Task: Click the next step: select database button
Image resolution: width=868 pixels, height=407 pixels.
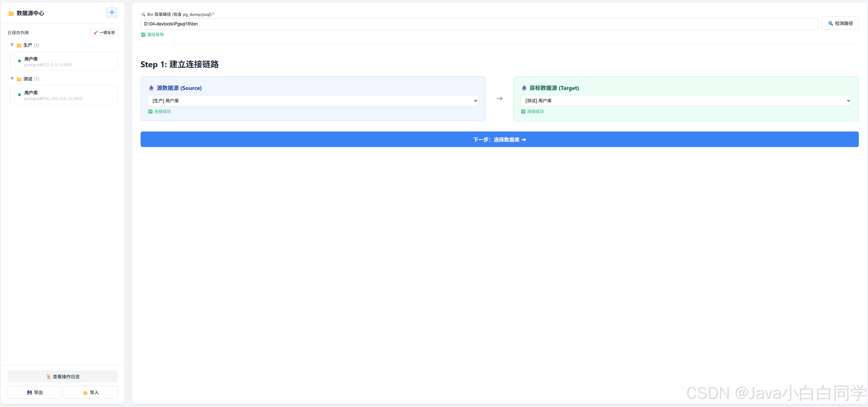Action: (499, 139)
